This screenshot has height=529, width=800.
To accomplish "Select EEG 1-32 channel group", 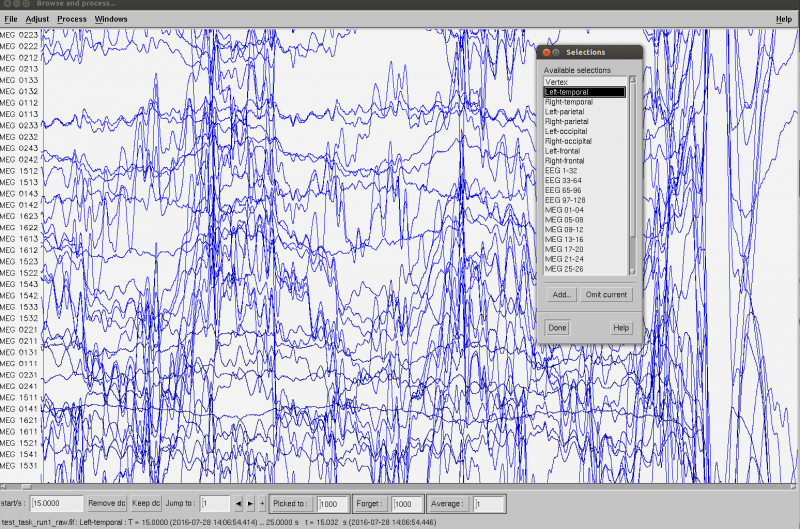I will [x=561, y=171].
